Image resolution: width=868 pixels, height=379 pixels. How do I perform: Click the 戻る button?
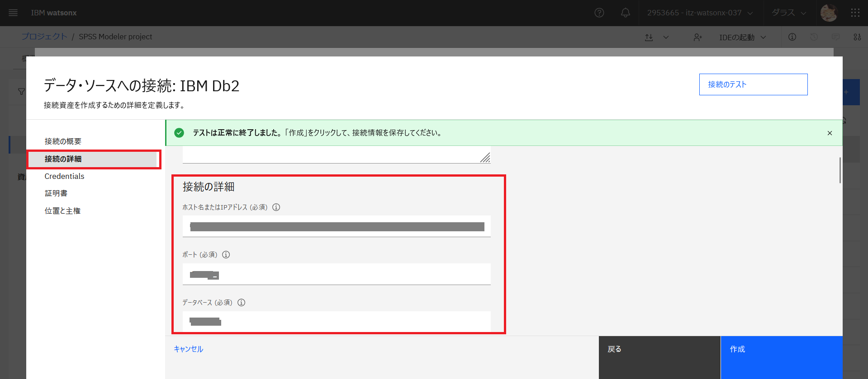(x=659, y=357)
